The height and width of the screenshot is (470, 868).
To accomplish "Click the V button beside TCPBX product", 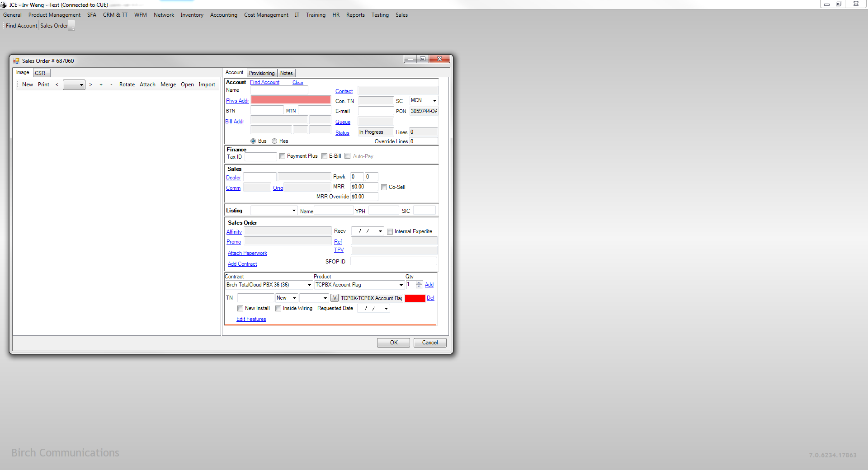I will pyautogui.click(x=335, y=298).
